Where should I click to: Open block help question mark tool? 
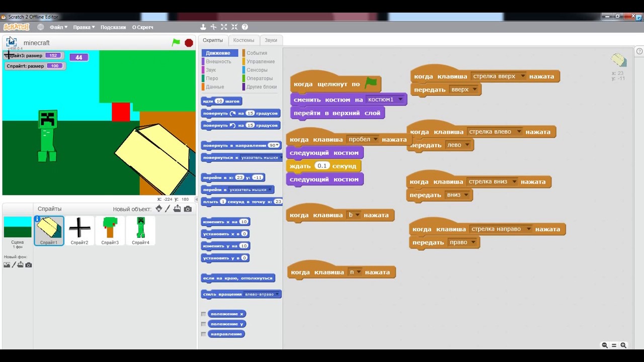point(245,27)
